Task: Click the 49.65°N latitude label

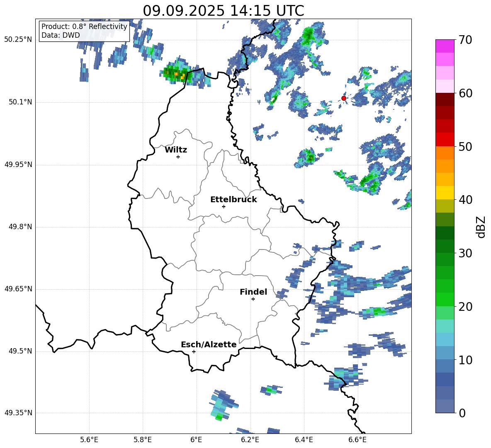Action: 18,288
